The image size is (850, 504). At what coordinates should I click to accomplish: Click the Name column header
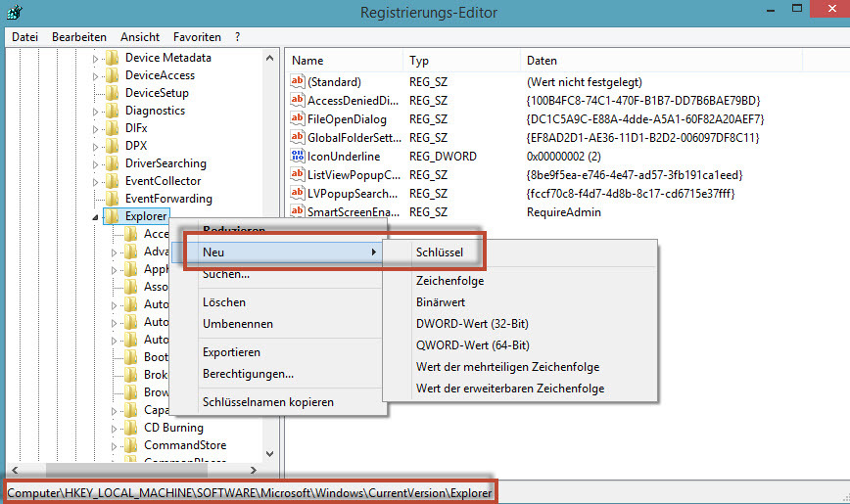click(x=307, y=61)
